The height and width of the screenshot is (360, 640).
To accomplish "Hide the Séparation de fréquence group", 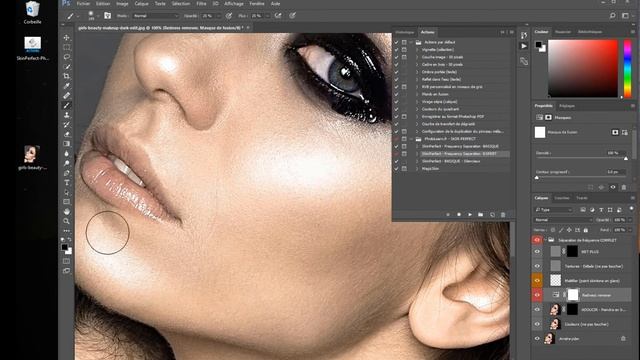I will (x=537, y=240).
